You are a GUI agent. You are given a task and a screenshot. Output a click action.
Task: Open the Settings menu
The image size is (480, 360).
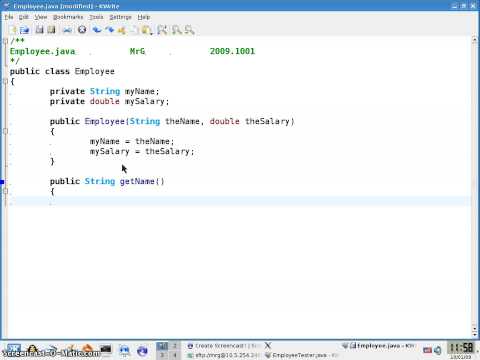point(120,17)
